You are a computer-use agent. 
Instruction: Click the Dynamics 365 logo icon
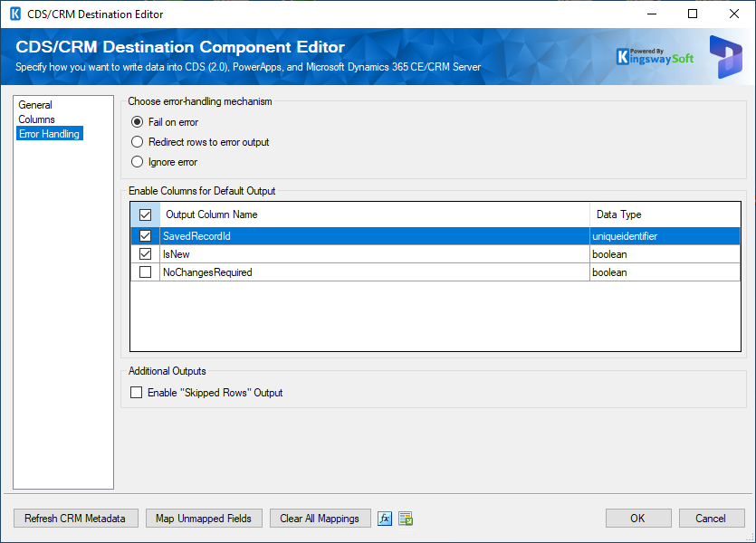pyautogui.click(x=725, y=57)
